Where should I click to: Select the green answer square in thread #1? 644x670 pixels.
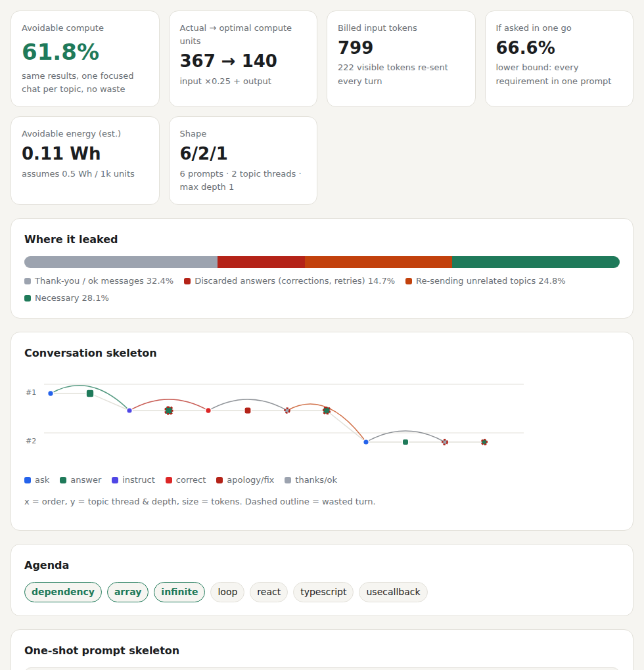90,393
